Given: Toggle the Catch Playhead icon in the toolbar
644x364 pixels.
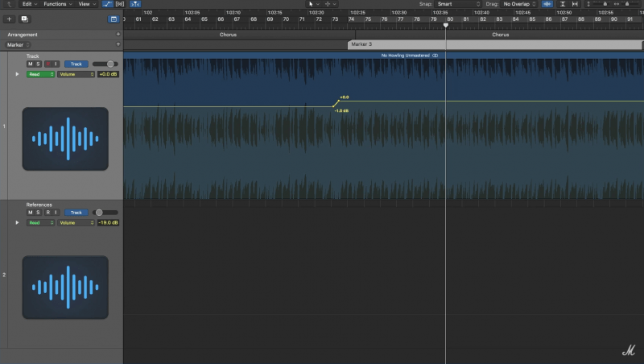Looking at the screenshot, I should point(135,4).
